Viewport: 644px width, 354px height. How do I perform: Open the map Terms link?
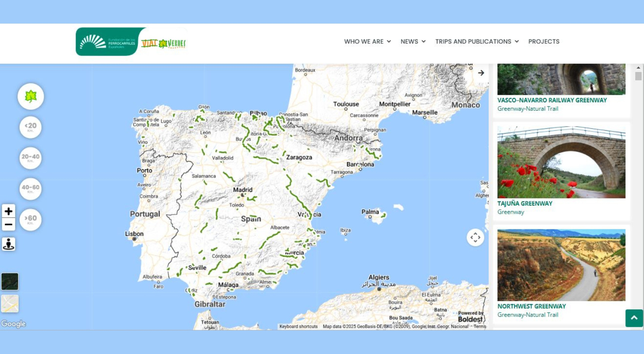point(480,327)
